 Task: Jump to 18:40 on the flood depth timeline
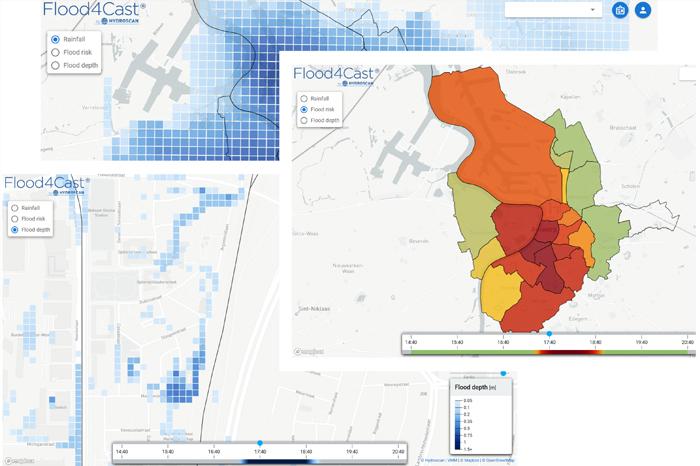(306, 452)
